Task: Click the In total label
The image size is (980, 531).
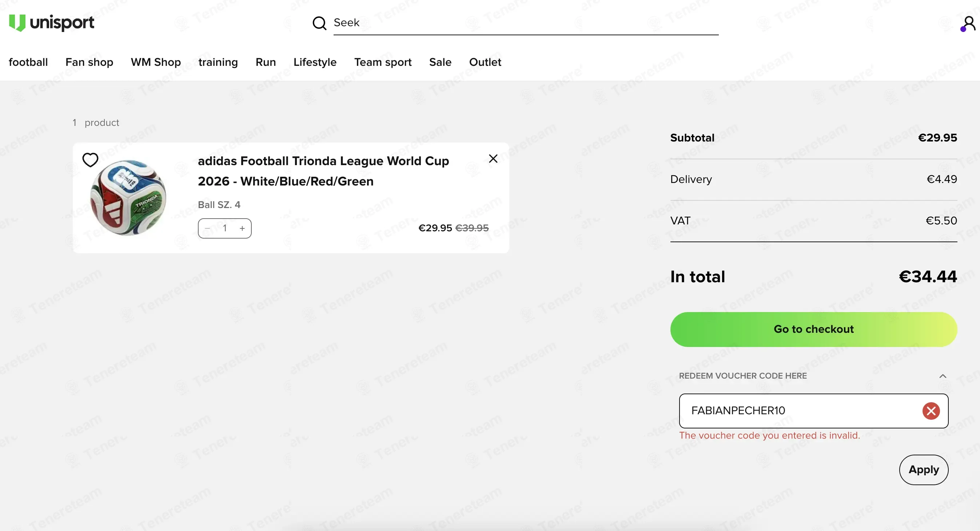Action: pos(698,276)
